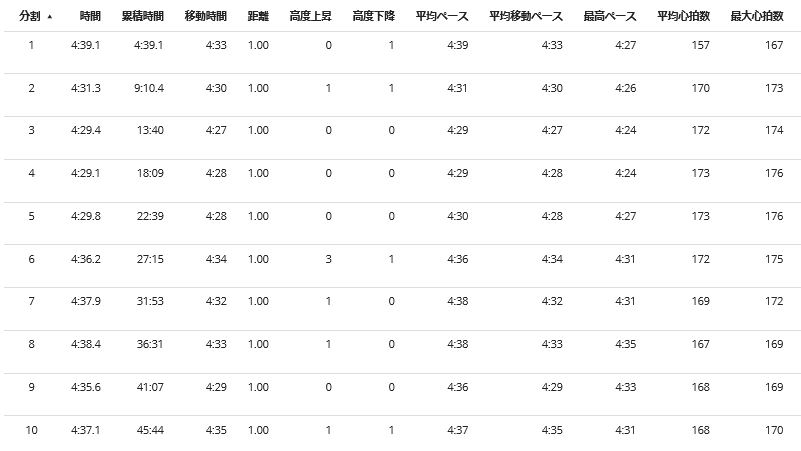Click the 分割 column header text

tap(30, 16)
